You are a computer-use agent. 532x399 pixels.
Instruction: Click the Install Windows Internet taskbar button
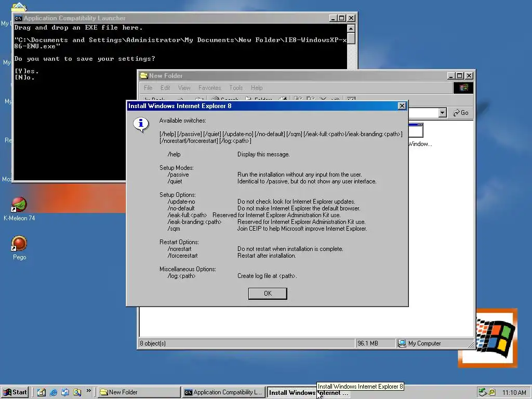(x=308, y=393)
